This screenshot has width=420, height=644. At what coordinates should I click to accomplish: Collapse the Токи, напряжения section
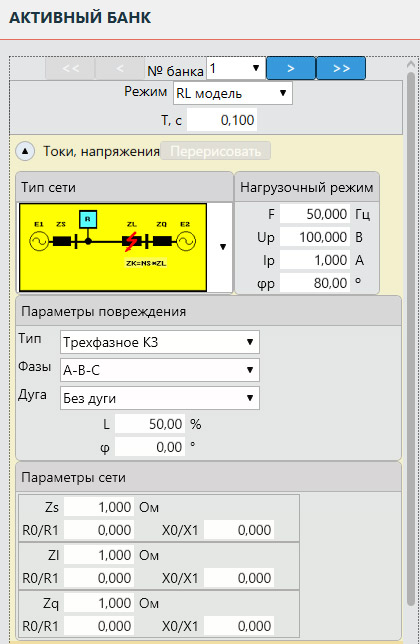[x=25, y=151]
